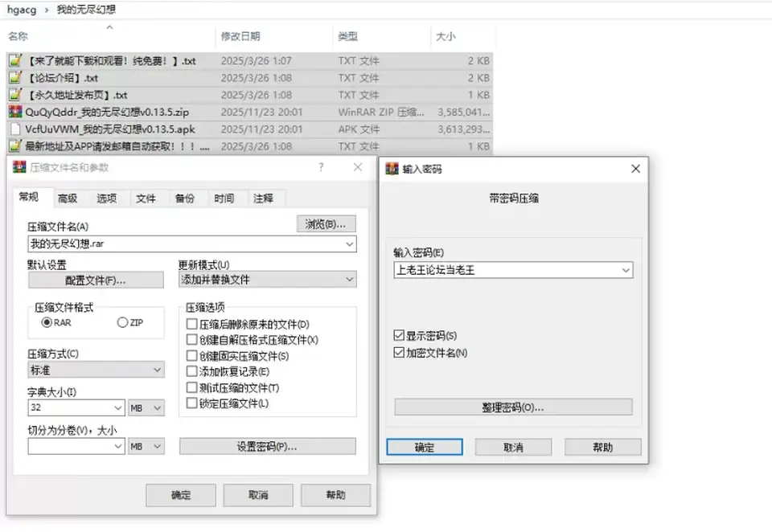Click 帮助 in 输入密码 dialog

(x=602, y=447)
